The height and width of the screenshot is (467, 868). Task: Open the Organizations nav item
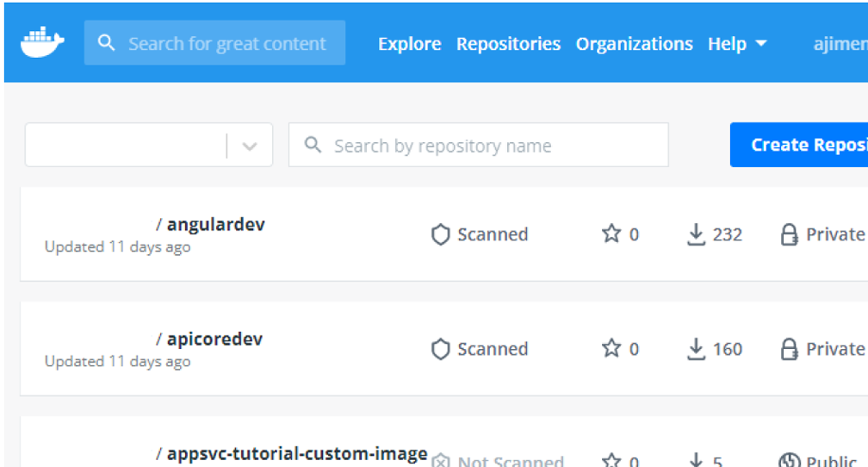[x=634, y=44]
